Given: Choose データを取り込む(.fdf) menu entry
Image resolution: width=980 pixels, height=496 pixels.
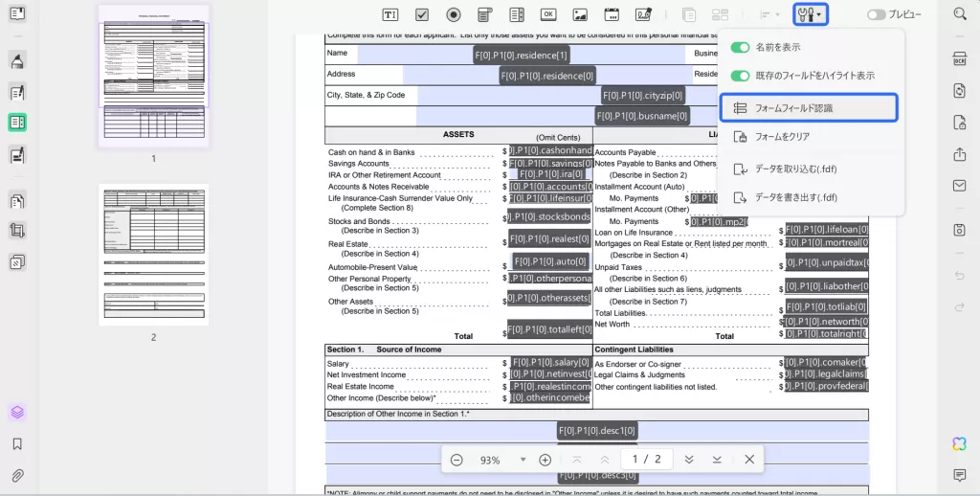Looking at the screenshot, I should coord(809,169).
